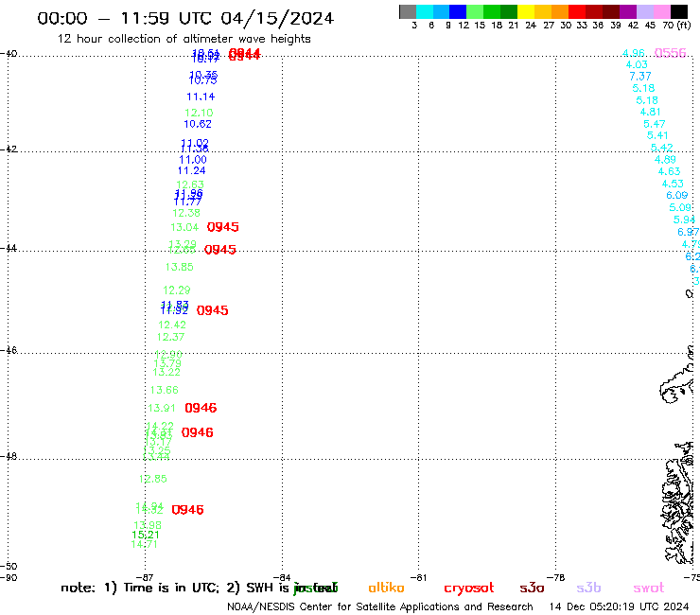This screenshot has width=700, height=615.
Task: Click the blue value 10.62
Action: 198,124
